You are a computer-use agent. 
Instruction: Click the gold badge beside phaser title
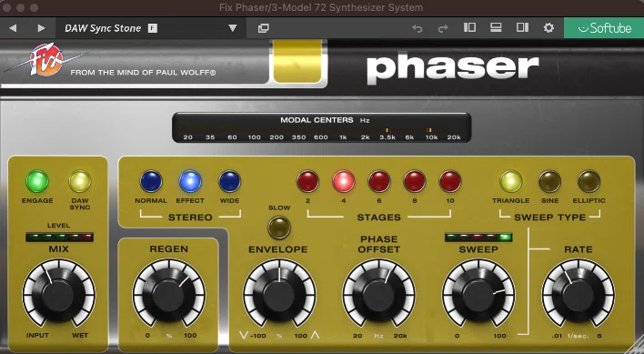(x=297, y=61)
